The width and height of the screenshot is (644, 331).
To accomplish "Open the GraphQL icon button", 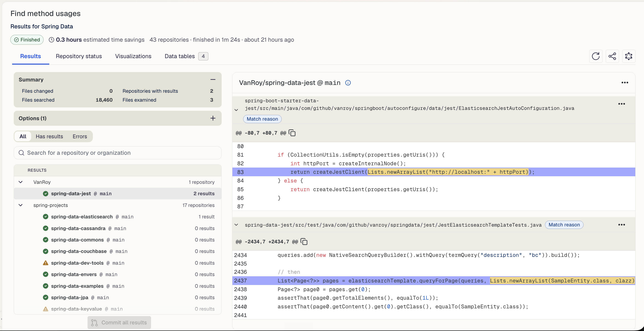I will pyautogui.click(x=629, y=56).
